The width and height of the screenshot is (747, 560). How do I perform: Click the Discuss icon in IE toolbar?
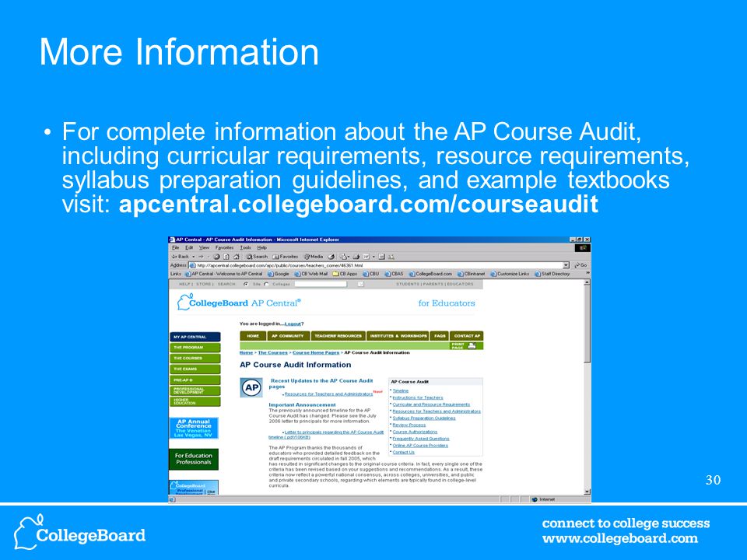(381, 257)
